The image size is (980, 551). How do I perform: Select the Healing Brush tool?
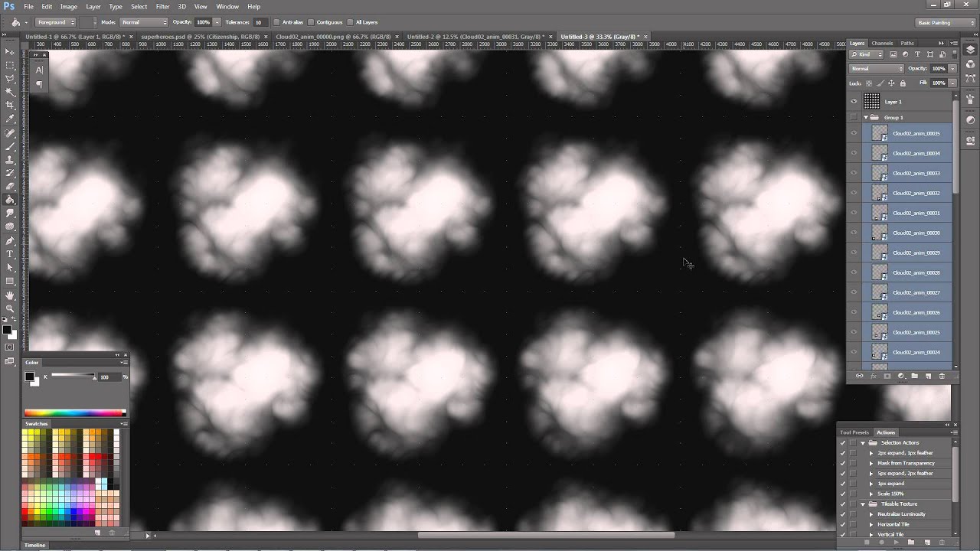tap(10, 133)
